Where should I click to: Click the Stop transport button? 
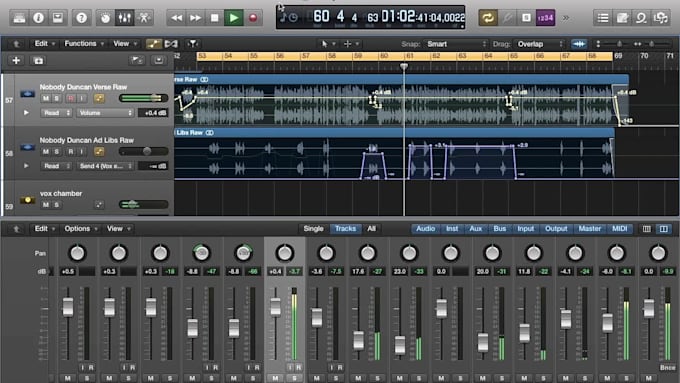[214, 18]
